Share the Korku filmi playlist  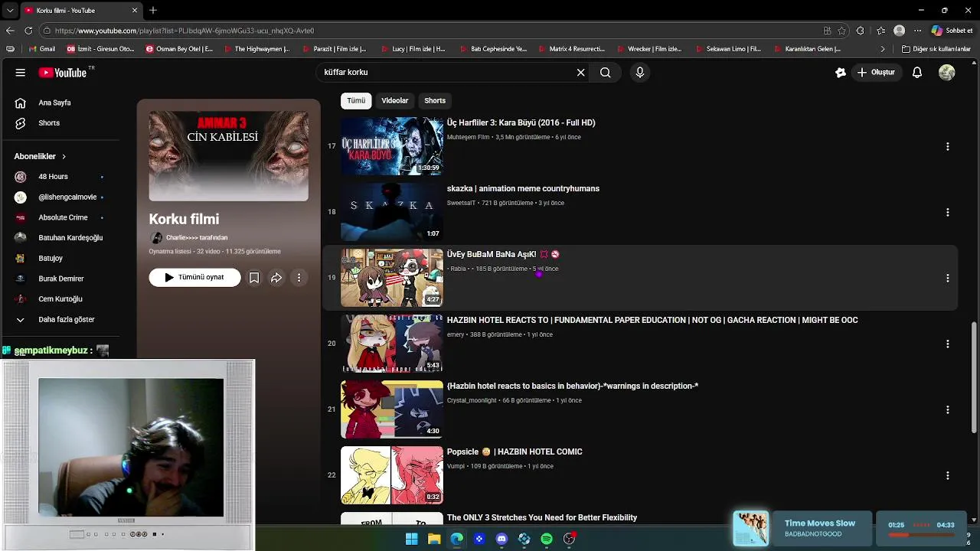[276, 278]
